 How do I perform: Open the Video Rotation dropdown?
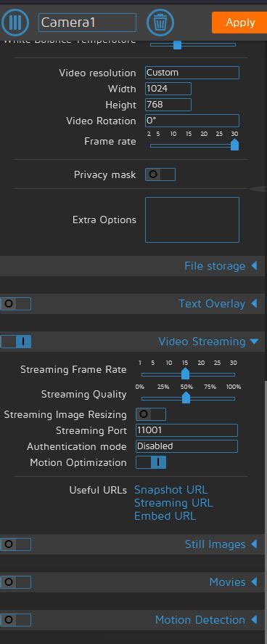click(192, 121)
